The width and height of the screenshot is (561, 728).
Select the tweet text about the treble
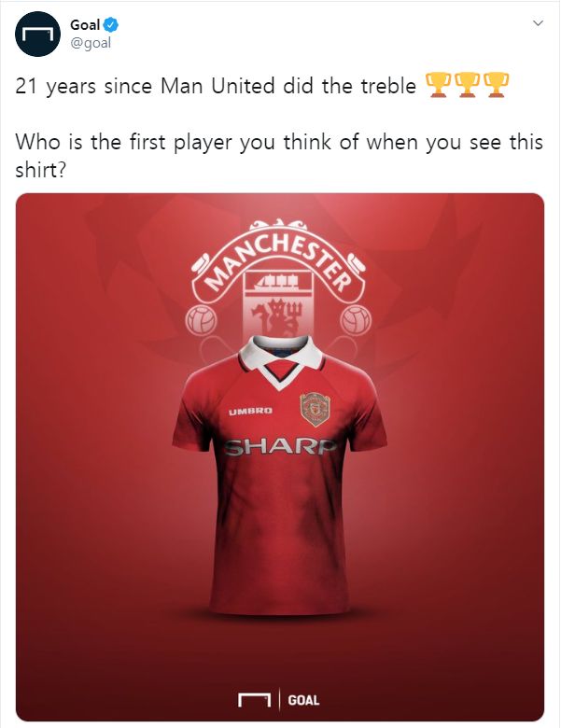coord(216,86)
